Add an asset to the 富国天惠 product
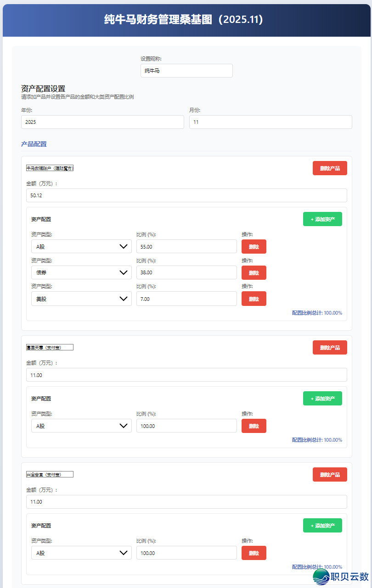 coord(322,399)
